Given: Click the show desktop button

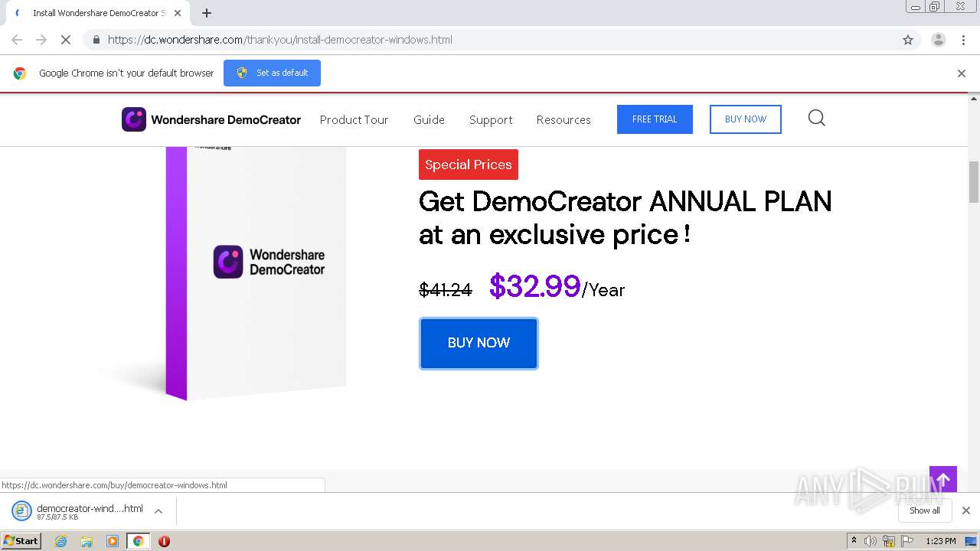Looking at the screenshot, I should pos(971,541).
